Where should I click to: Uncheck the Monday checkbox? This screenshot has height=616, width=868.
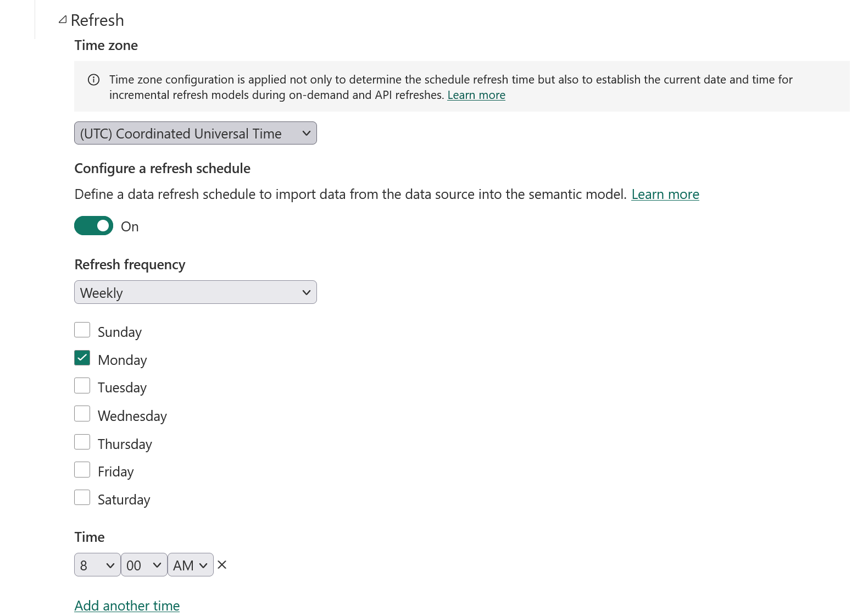click(82, 357)
